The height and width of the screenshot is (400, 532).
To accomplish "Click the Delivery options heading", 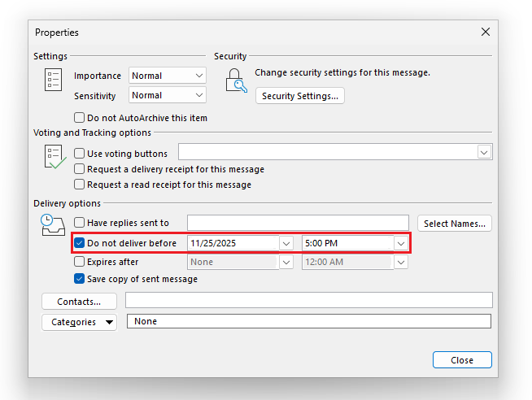I will (67, 203).
